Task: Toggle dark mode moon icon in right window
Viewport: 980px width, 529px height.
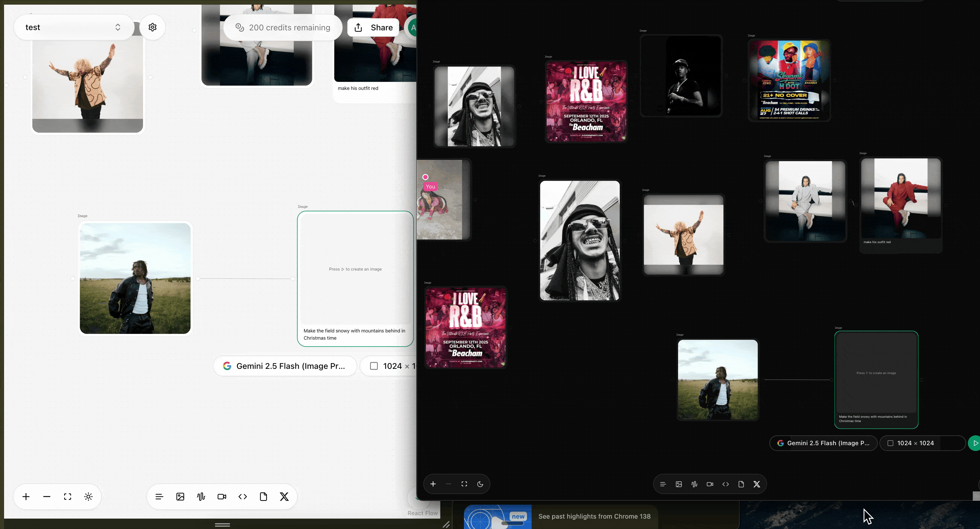Action: pyautogui.click(x=480, y=484)
